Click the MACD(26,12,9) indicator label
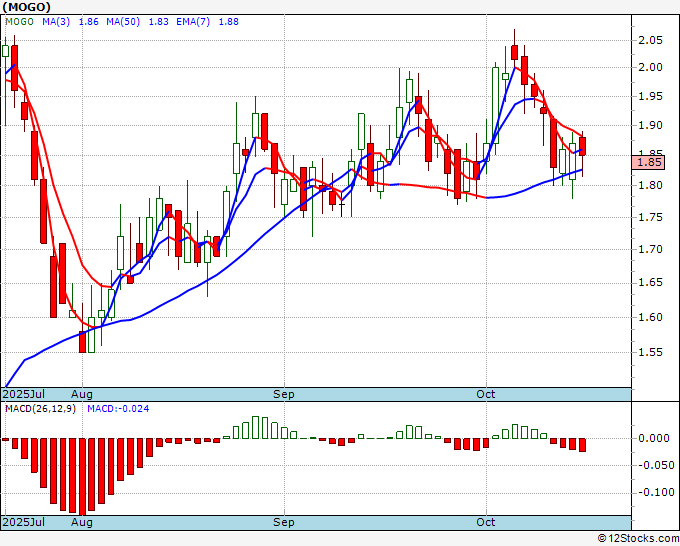The width and height of the screenshot is (680, 546). pyautogui.click(x=40, y=409)
